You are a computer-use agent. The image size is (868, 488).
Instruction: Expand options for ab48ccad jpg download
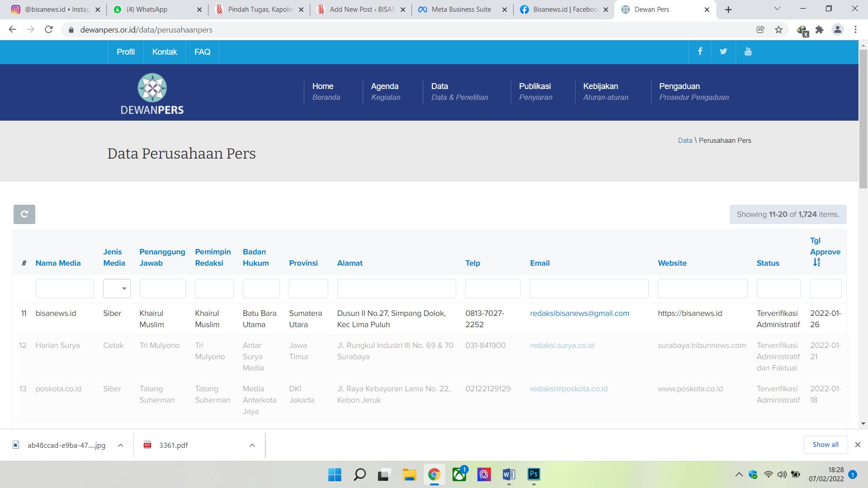[x=121, y=445]
